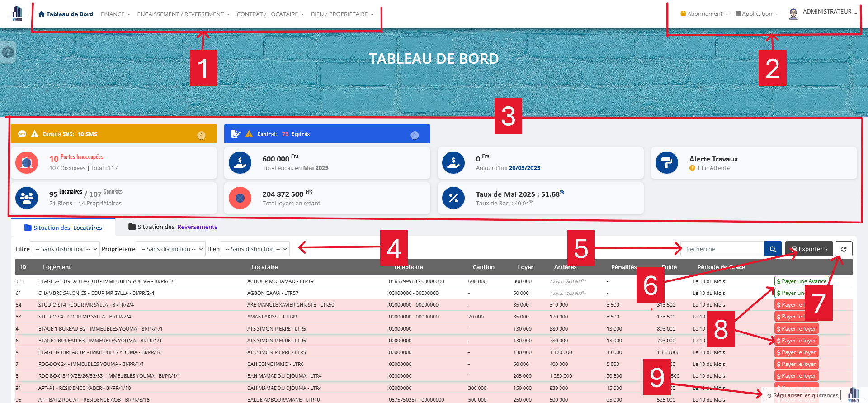The width and height of the screenshot is (868, 403).
Task: Open the Propriétaire dropdown
Action: pyautogui.click(x=170, y=249)
